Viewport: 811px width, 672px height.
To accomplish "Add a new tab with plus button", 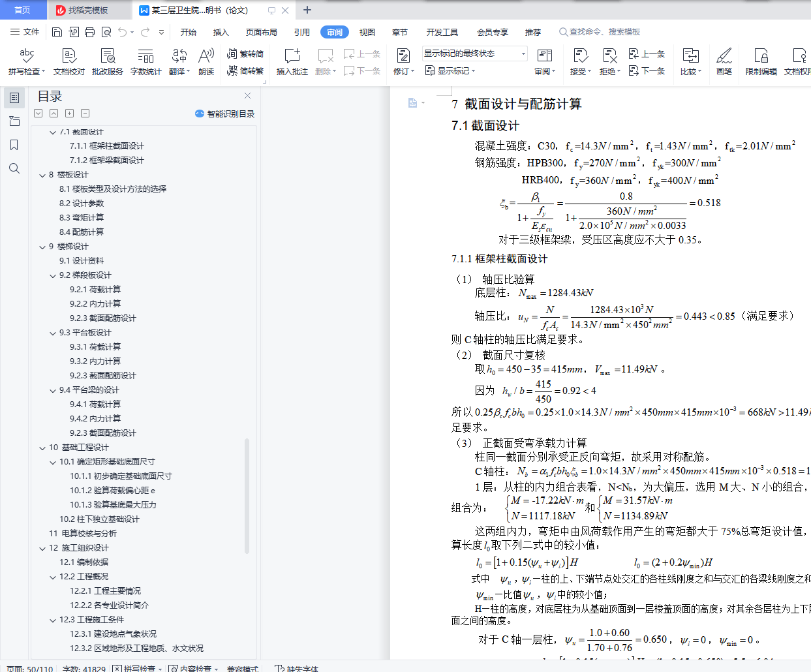I will coord(307,10).
